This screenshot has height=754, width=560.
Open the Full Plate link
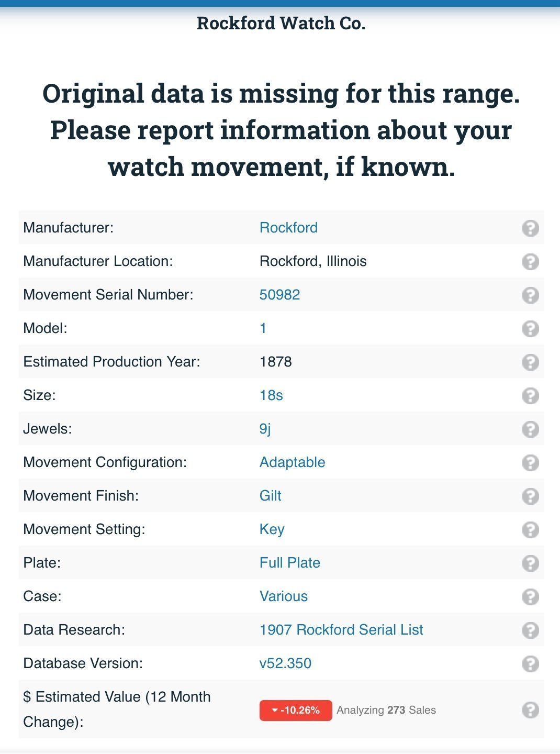(289, 563)
